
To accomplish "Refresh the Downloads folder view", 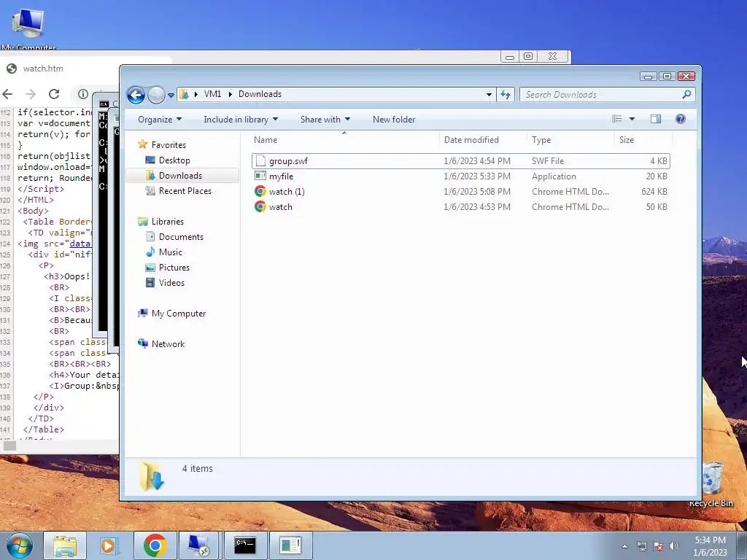I will [506, 94].
